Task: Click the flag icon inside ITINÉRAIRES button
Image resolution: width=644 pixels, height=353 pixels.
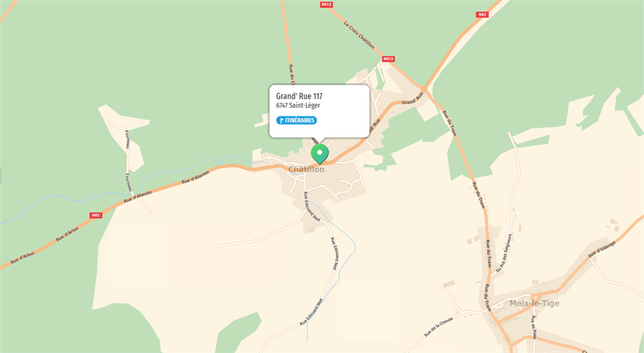Action: pos(282,121)
